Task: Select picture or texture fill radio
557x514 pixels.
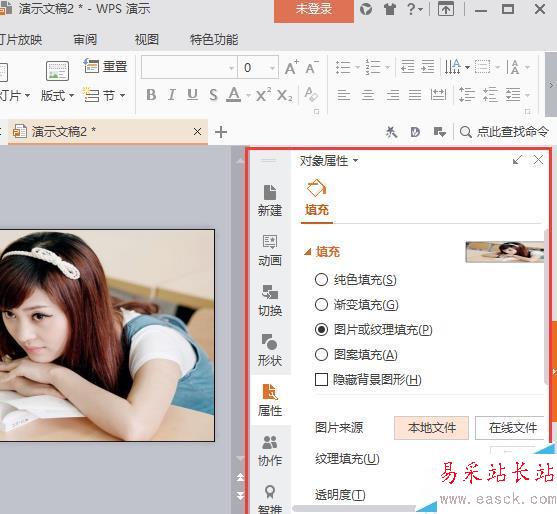Action: coord(321,329)
